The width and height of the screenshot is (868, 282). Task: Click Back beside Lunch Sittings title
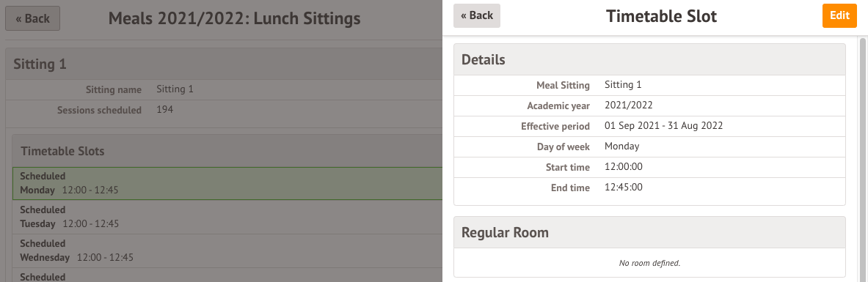33,18
